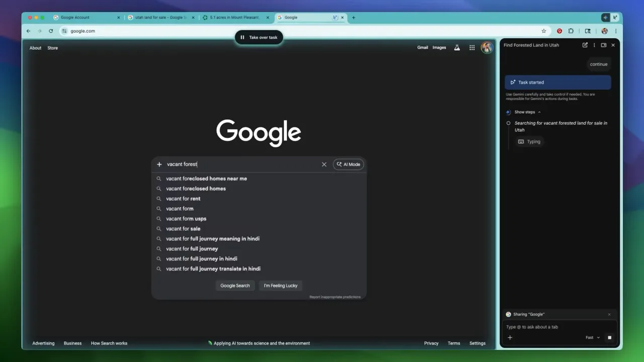Switch to utah land for sale tab
Screen dimensions: 644x362
161,18
